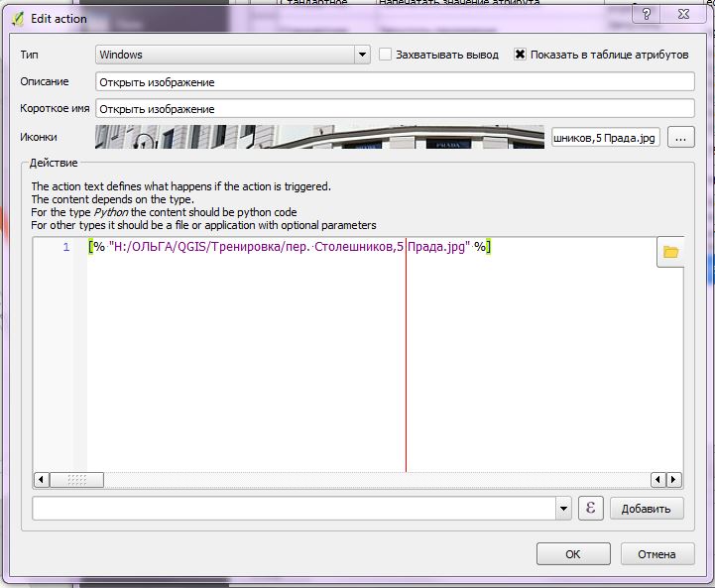This screenshot has height=588, width=715.
Task: Expand the field list combo arrow
Action: click(563, 509)
